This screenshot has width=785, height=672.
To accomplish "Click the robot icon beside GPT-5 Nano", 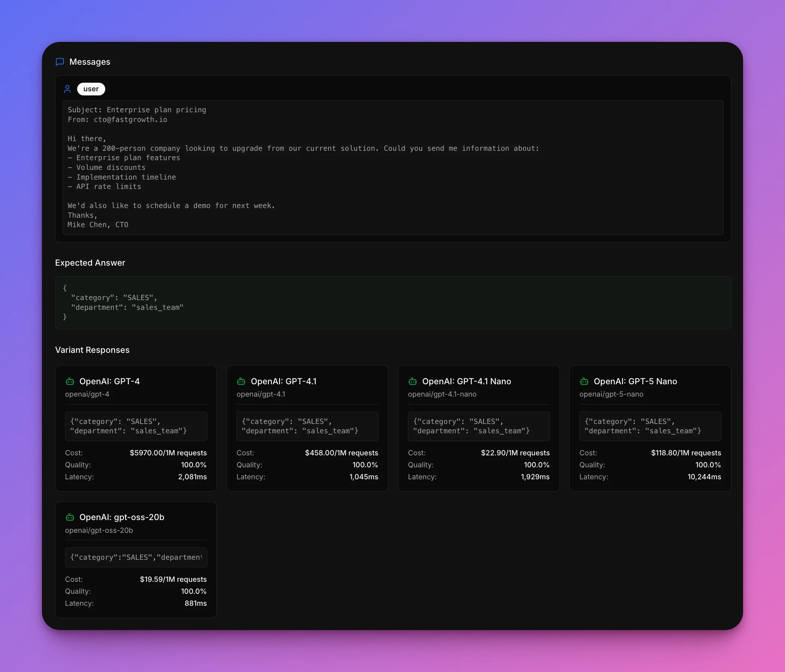I will click(x=584, y=381).
